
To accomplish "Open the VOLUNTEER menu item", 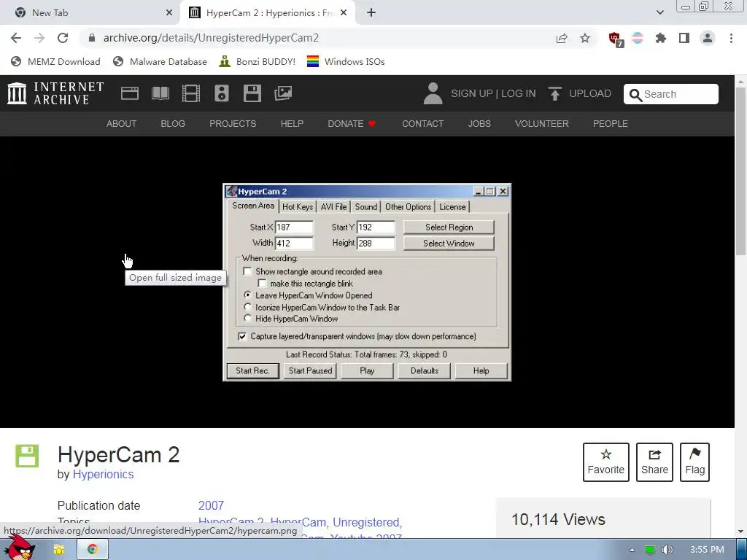I will (x=542, y=124).
